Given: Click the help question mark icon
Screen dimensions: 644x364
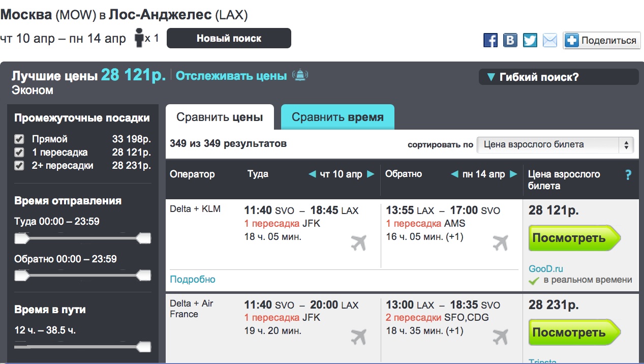Looking at the screenshot, I should [x=628, y=175].
